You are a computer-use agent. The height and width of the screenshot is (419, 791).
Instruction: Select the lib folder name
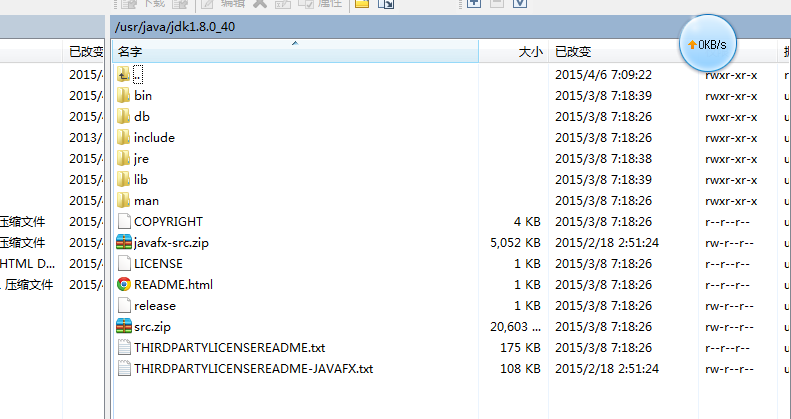coord(141,180)
